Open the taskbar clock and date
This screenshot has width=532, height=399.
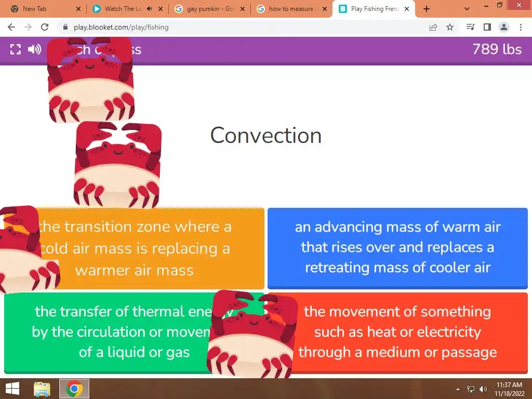(509, 389)
